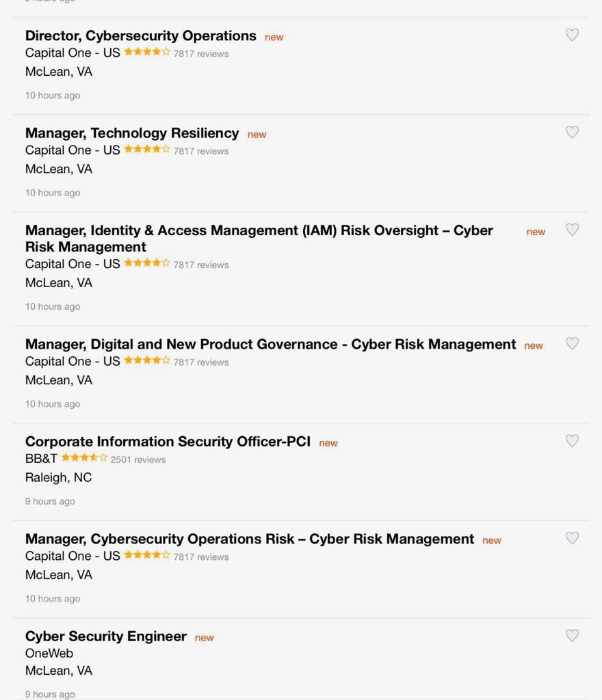This screenshot has height=700, width=602.
Task: Open 7817 reviews under Technology Resiliency job
Action: click(x=201, y=151)
